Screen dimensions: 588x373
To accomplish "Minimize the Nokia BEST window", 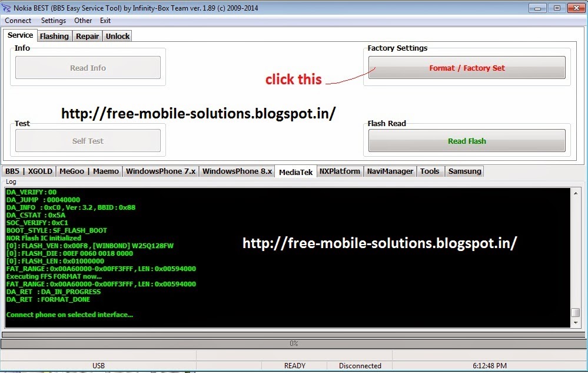I will pos(537,8).
